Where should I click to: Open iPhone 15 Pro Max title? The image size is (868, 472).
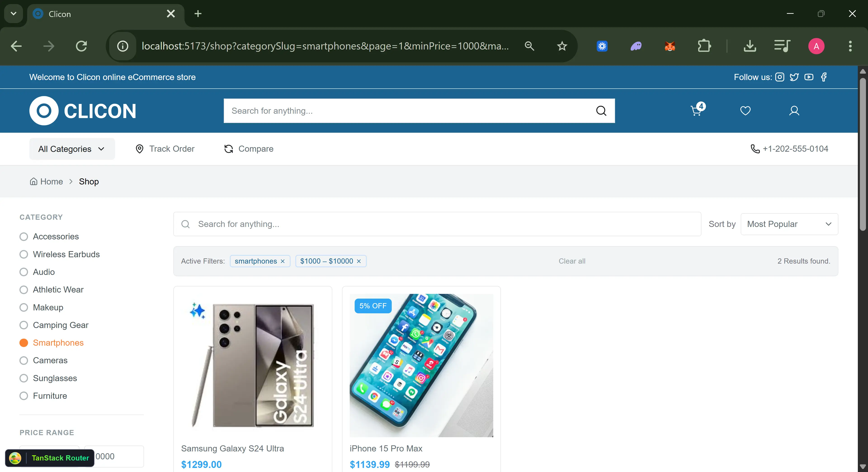click(386, 448)
